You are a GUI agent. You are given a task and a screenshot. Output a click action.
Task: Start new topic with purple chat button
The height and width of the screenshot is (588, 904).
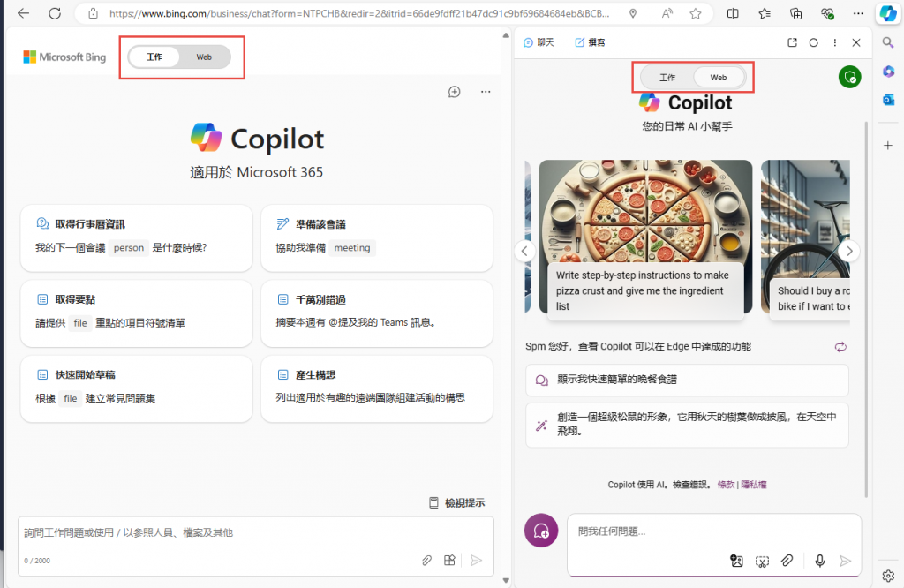[x=541, y=531]
